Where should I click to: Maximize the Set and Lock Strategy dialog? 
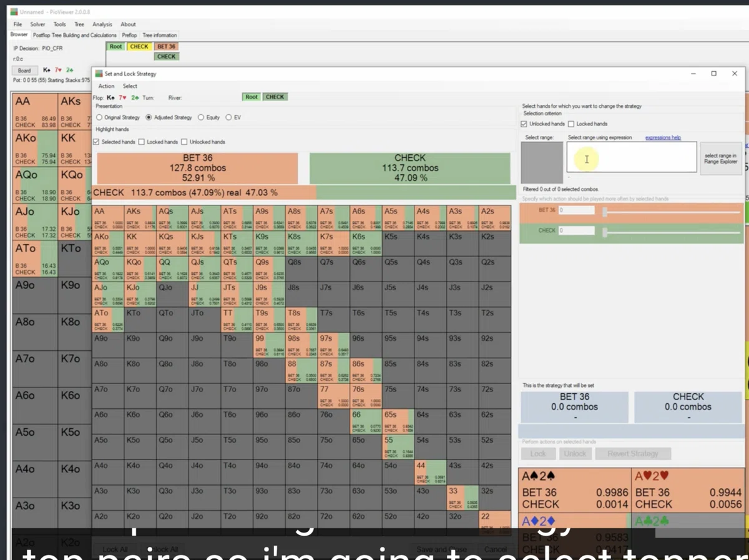tap(713, 74)
